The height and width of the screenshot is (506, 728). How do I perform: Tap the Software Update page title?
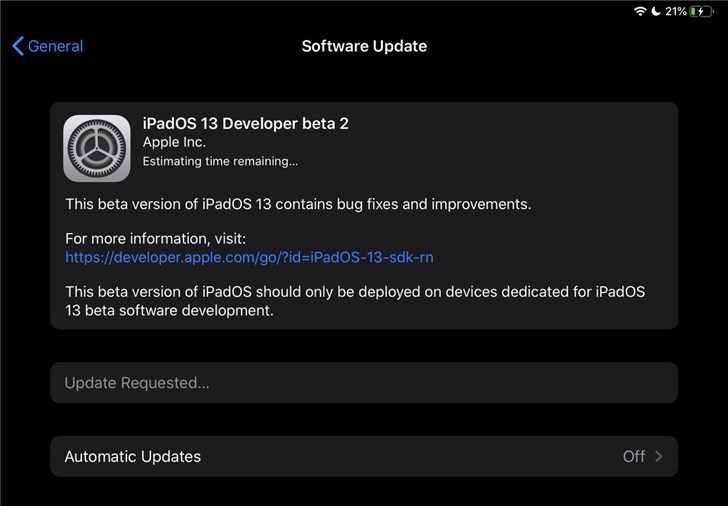(364, 46)
